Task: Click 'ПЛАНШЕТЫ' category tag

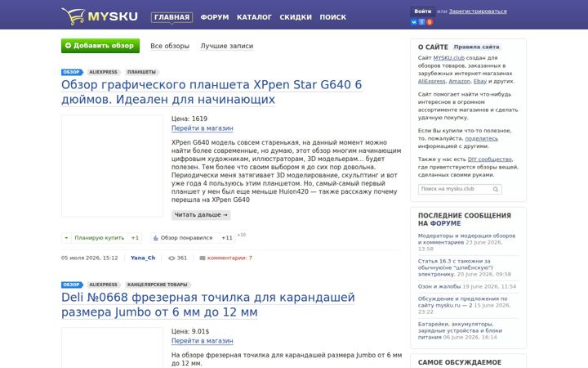Action: (x=141, y=72)
